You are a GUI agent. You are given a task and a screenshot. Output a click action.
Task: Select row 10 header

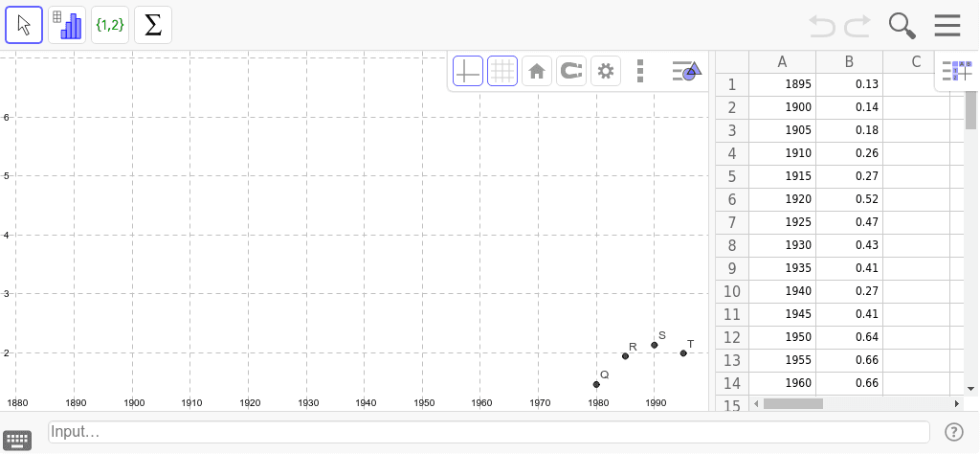(732, 291)
